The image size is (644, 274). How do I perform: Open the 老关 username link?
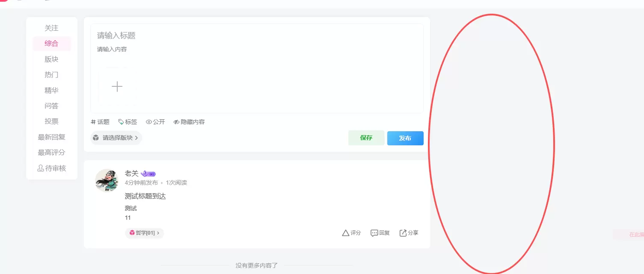pyautogui.click(x=132, y=173)
